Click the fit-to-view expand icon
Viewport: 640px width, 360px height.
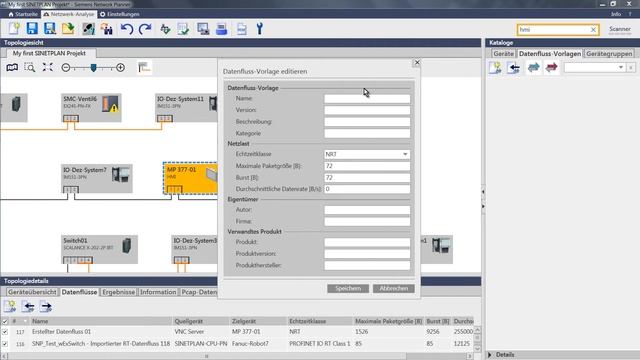48,67
